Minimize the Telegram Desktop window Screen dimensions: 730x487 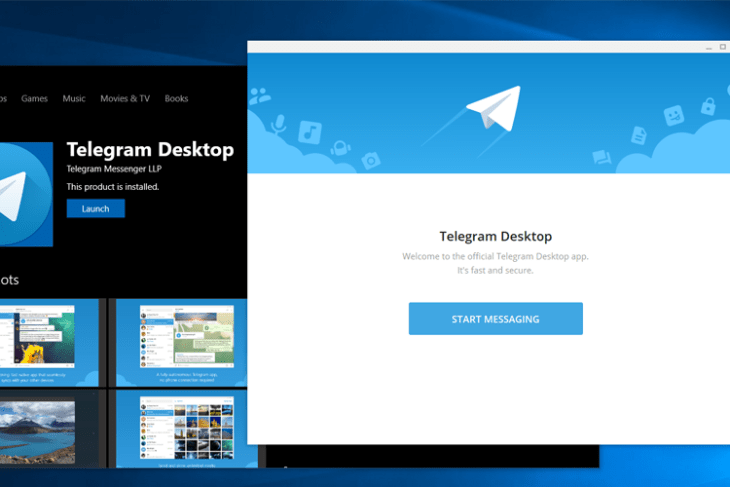(709, 47)
